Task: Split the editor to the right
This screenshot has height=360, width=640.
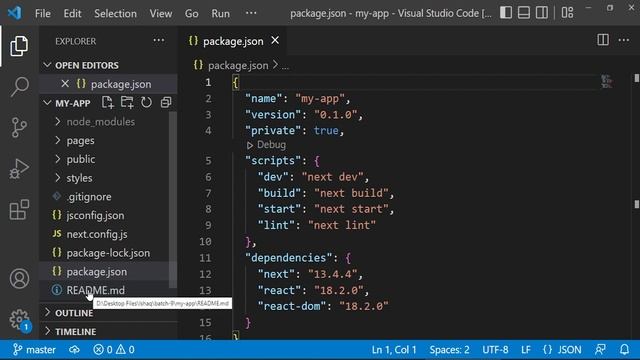Action: coord(603,40)
